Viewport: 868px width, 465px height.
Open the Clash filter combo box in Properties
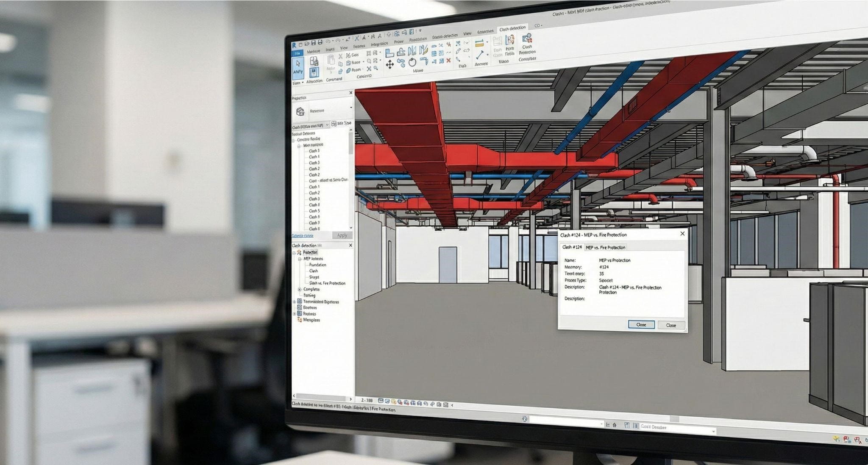(x=310, y=126)
